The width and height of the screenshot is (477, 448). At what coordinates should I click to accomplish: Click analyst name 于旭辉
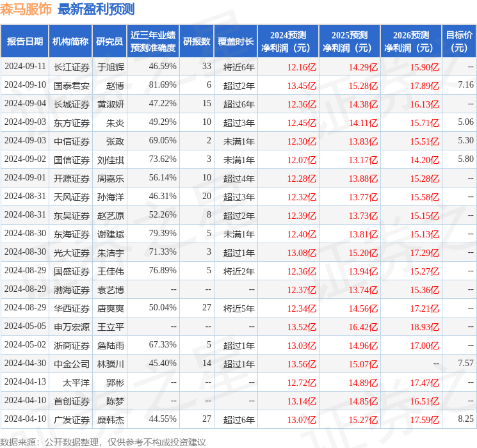tap(111, 67)
